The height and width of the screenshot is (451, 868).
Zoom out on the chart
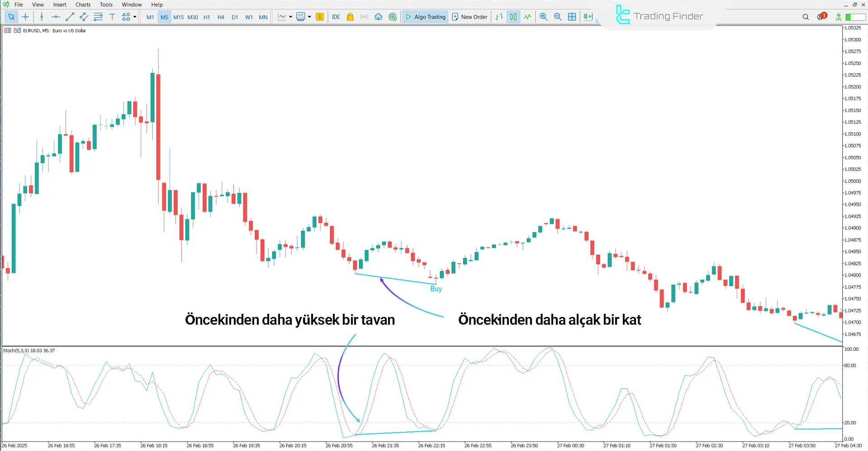point(558,17)
